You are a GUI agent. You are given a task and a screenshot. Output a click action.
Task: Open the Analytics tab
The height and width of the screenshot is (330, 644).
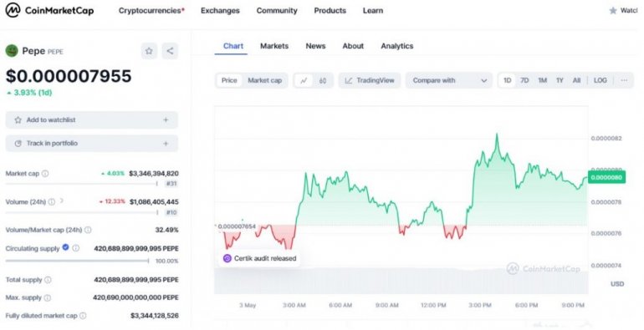coord(396,46)
